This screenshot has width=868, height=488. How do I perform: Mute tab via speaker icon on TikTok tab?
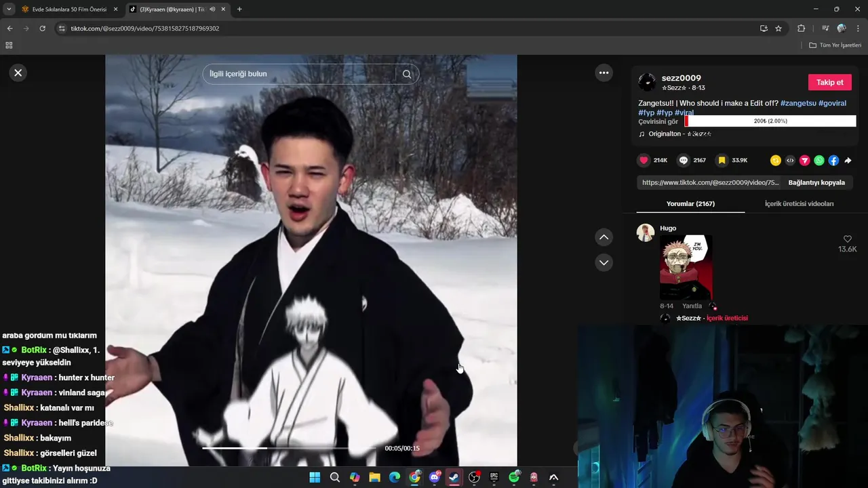coord(212,9)
